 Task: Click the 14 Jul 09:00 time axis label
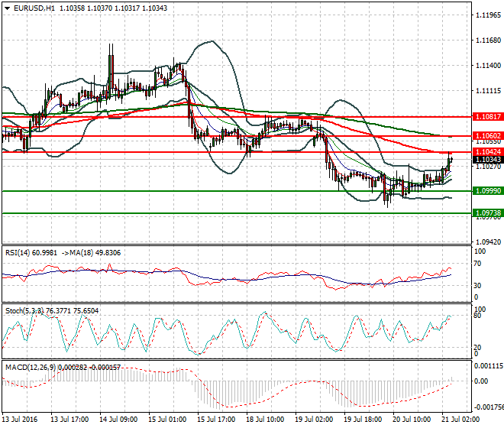click(x=118, y=420)
